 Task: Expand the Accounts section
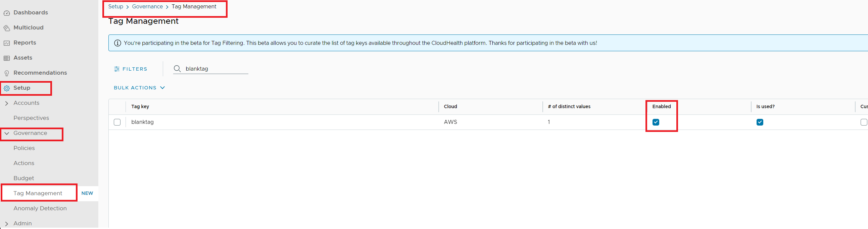7,103
